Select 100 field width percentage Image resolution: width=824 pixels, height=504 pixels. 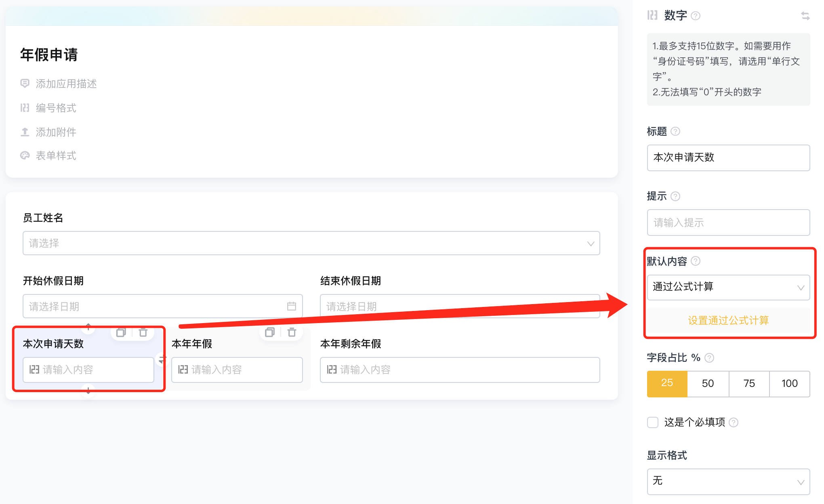(x=789, y=384)
